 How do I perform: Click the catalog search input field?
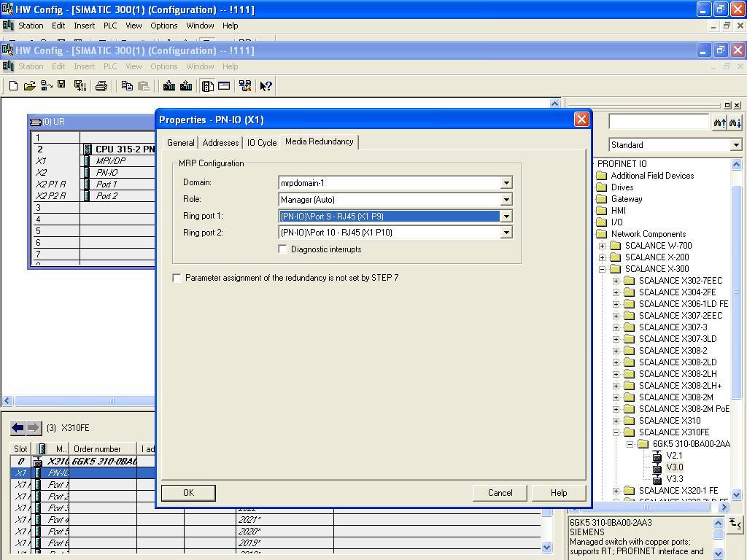[x=659, y=122]
